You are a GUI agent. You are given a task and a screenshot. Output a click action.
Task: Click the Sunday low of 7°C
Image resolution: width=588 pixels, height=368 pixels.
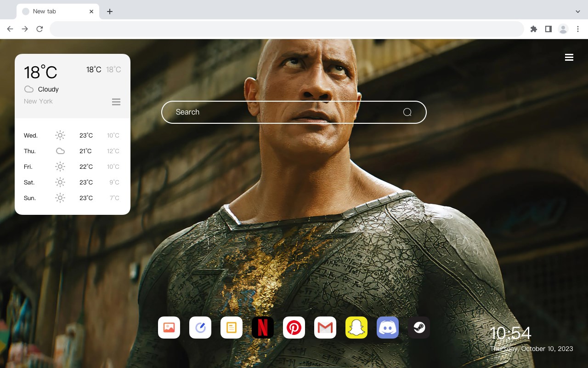(114, 198)
